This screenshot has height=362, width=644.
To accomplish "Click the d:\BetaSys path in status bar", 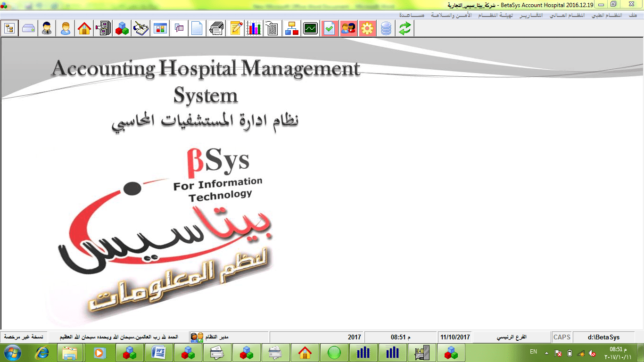I will click(x=604, y=337).
